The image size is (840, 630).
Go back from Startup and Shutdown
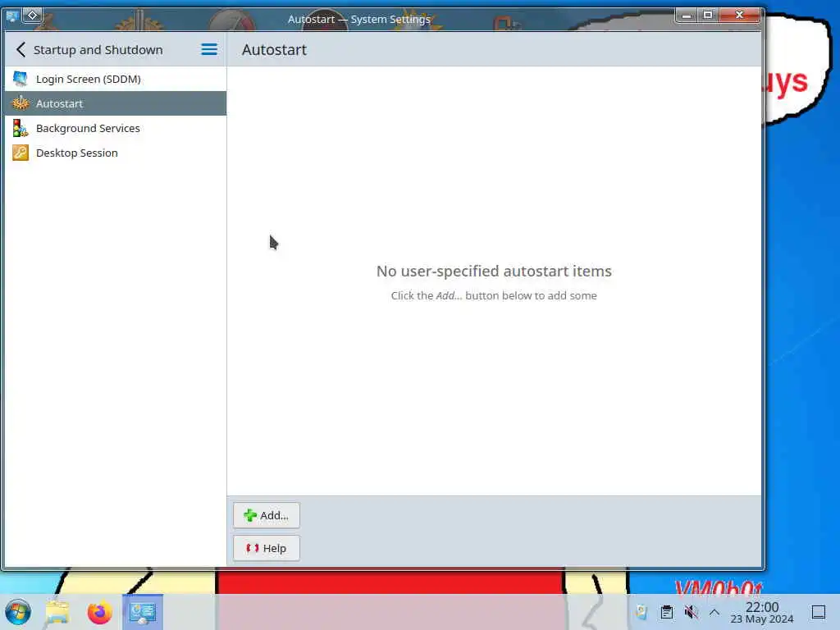tap(21, 50)
